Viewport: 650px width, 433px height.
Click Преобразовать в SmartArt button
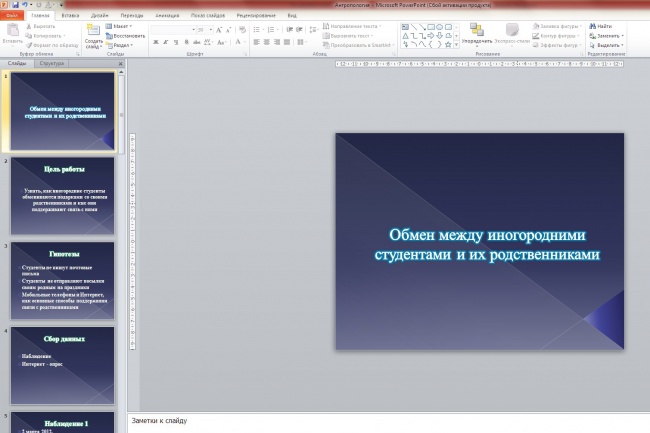[x=358, y=45]
